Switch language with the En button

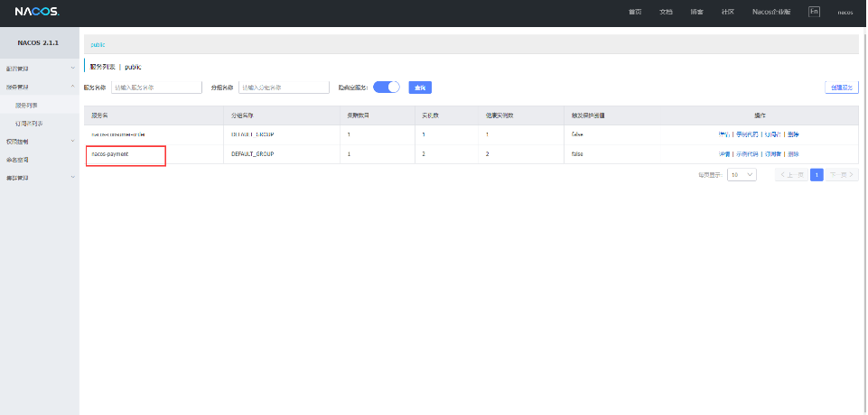click(x=814, y=12)
